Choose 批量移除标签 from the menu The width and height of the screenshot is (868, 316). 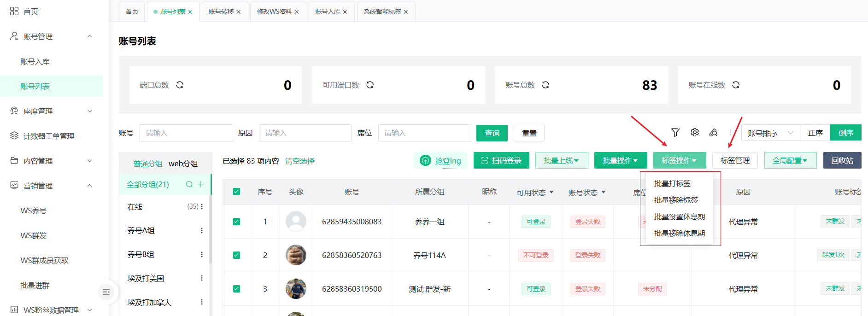click(680, 200)
